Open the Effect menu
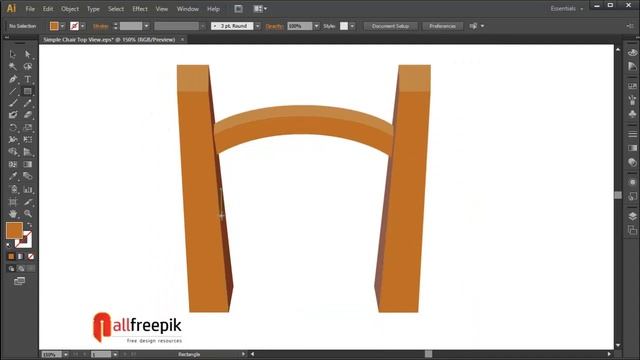The image size is (640, 360). [x=140, y=9]
